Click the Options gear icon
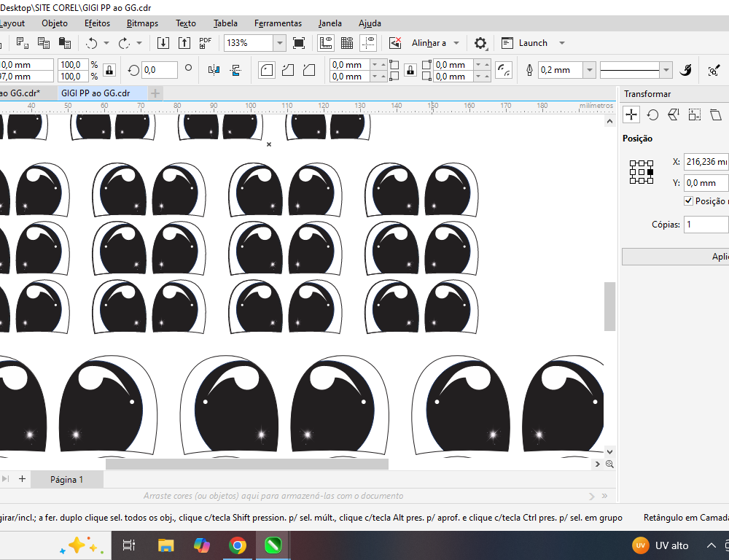The image size is (729, 560). (480, 43)
